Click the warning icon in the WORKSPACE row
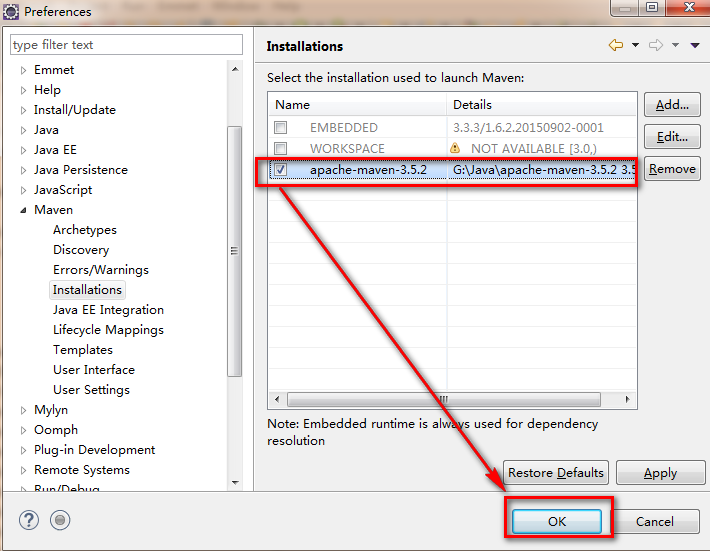Screen dimensions: 710x551 point(455,148)
